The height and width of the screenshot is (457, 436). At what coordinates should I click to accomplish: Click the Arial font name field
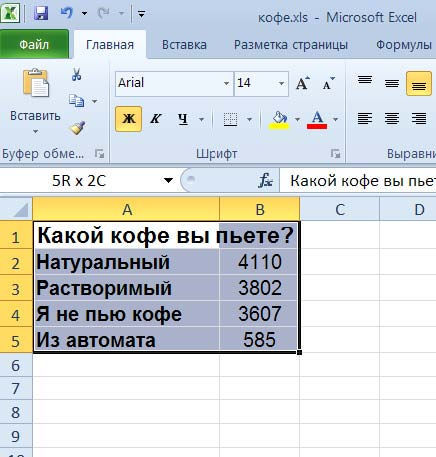point(169,83)
